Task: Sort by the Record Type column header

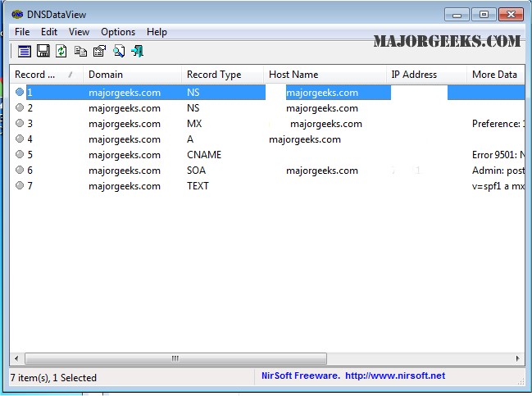Action: (x=222, y=75)
